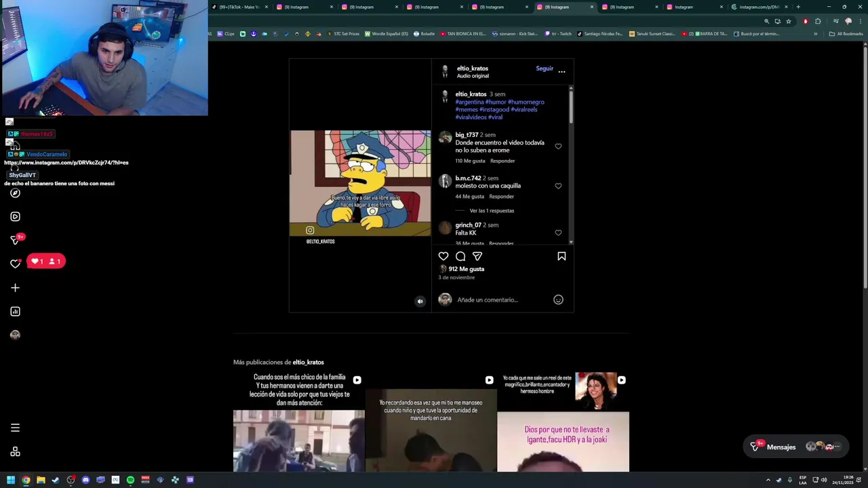Viewport: 868px width, 488px height.
Task: Click the #argentina hashtag in the caption
Action: pyautogui.click(x=469, y=102)
